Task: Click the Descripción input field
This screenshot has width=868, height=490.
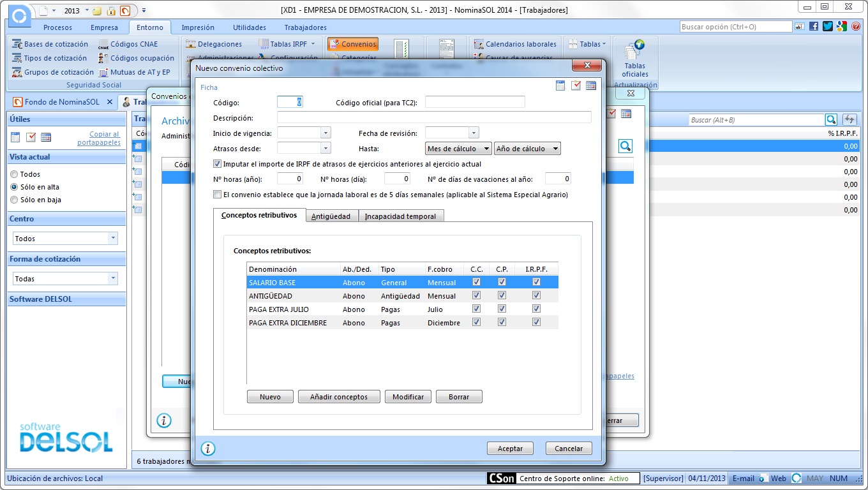Action: [434, 117]
